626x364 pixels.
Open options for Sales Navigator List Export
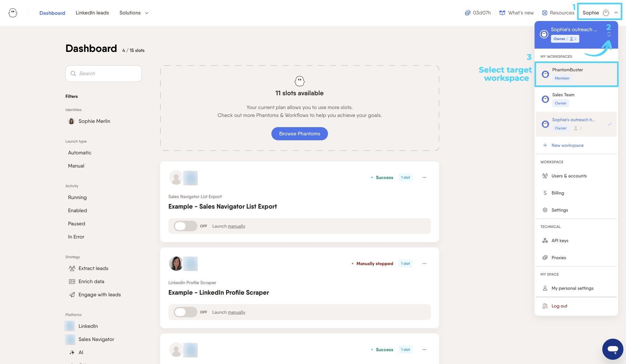pos(424,177)
